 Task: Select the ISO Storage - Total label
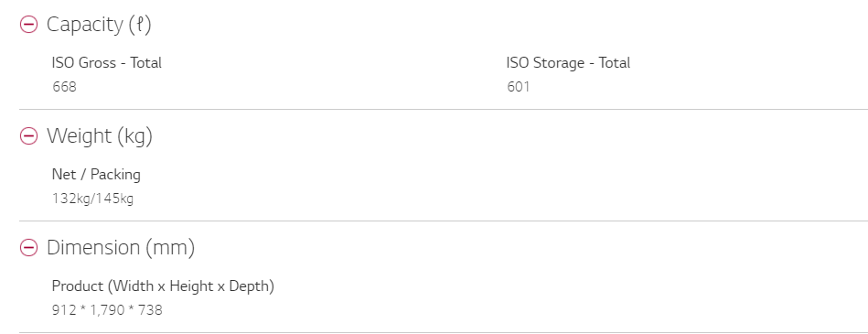tap(568, 62)
